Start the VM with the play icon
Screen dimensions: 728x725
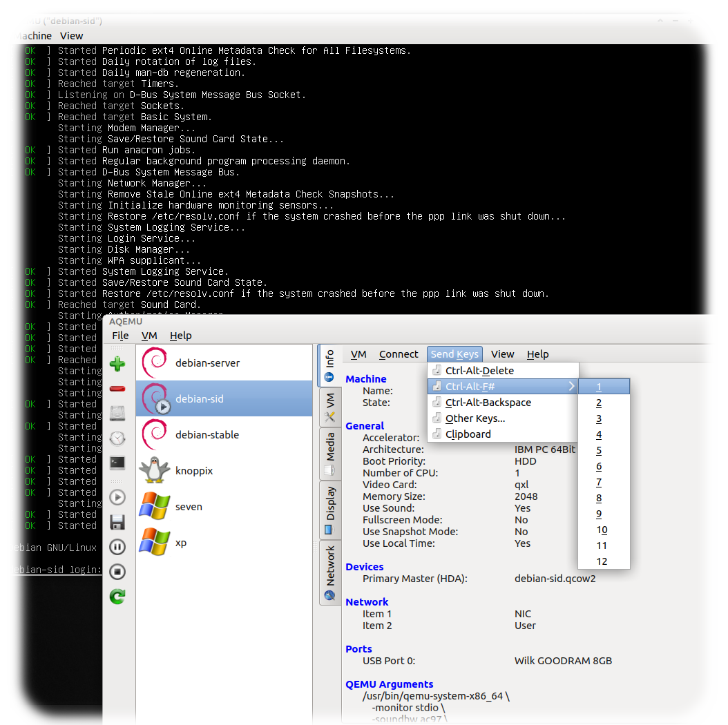point(117,498)
